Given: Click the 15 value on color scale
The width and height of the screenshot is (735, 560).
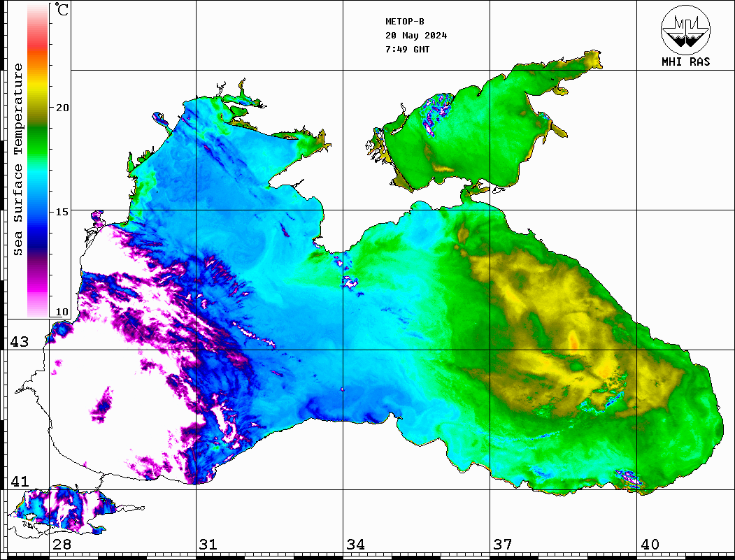Looking at the screenshot, I should [x=62, y=212].
